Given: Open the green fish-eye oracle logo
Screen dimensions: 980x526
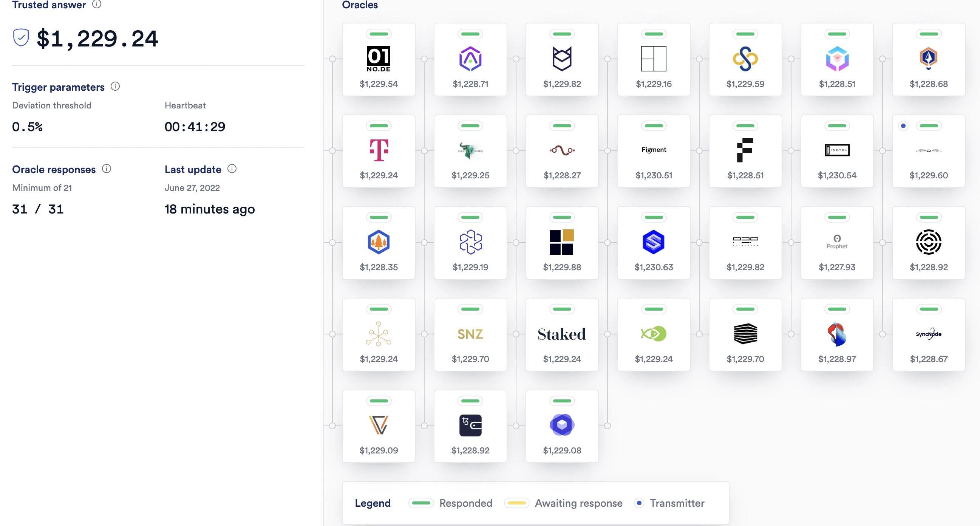Looking at the screenshot, I should coord(653,334).
